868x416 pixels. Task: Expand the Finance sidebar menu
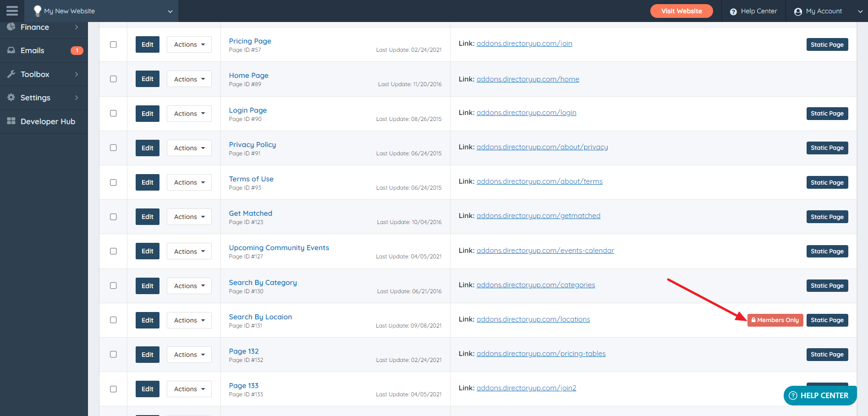44,27
